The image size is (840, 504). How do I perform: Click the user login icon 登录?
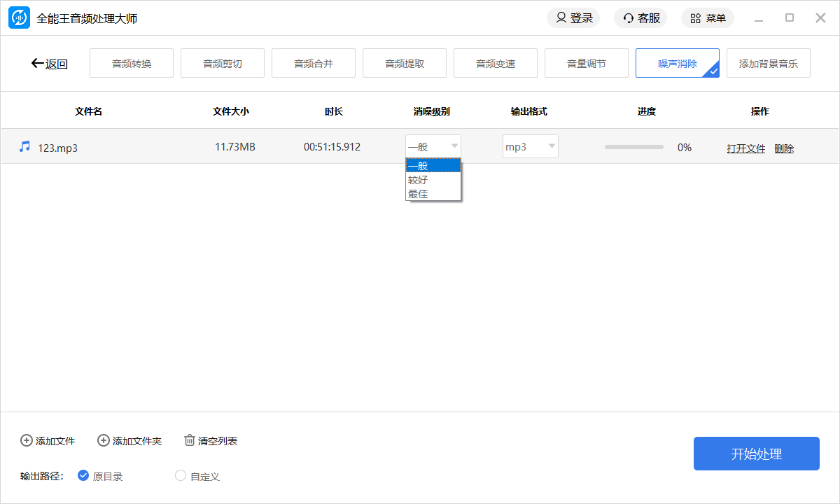561,18
